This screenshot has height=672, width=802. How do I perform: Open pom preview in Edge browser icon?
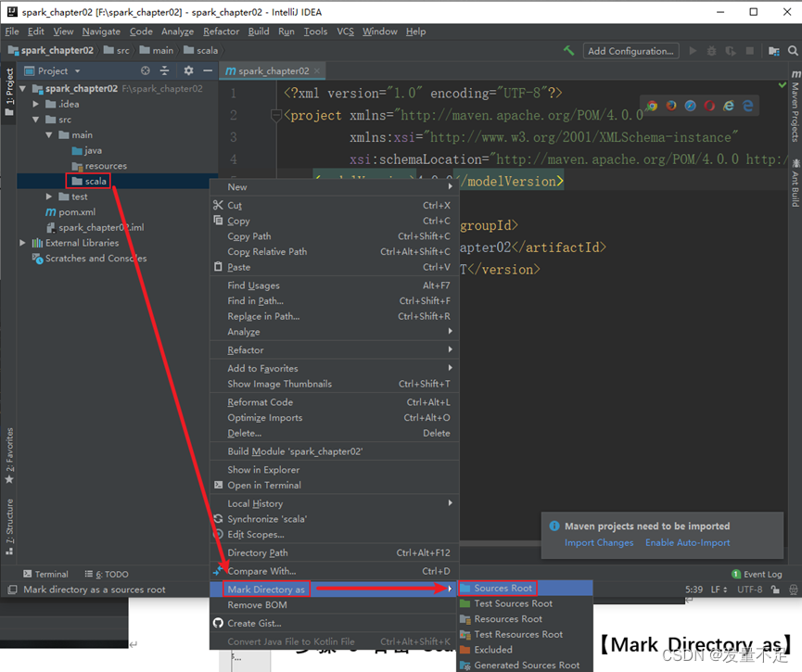(748, 106)
